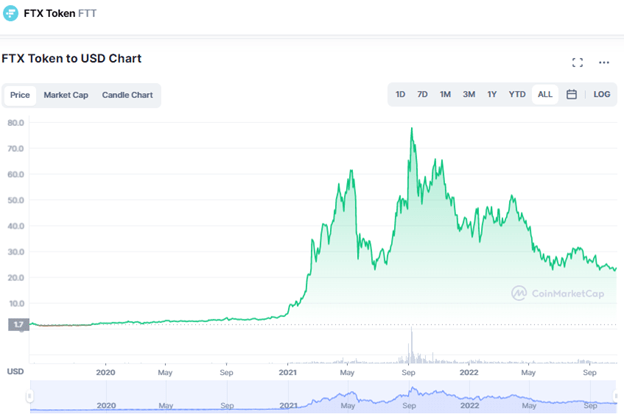Click the 50.0 y-axis label
The width and height of the screenshot is (624, 417).
click(16, 200)
